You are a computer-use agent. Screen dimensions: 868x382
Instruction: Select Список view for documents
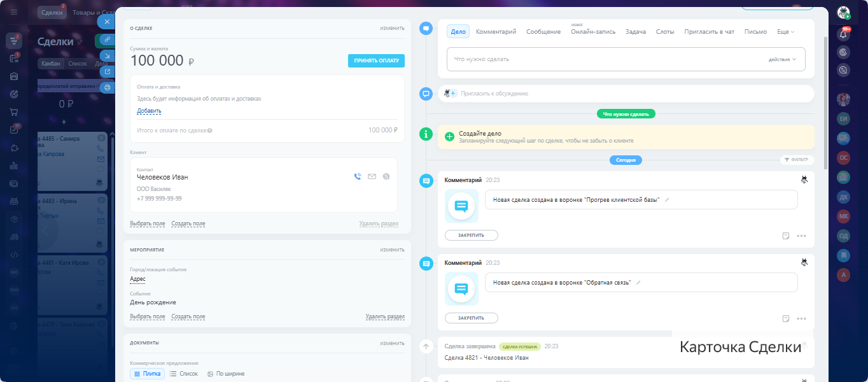[184, 374]
